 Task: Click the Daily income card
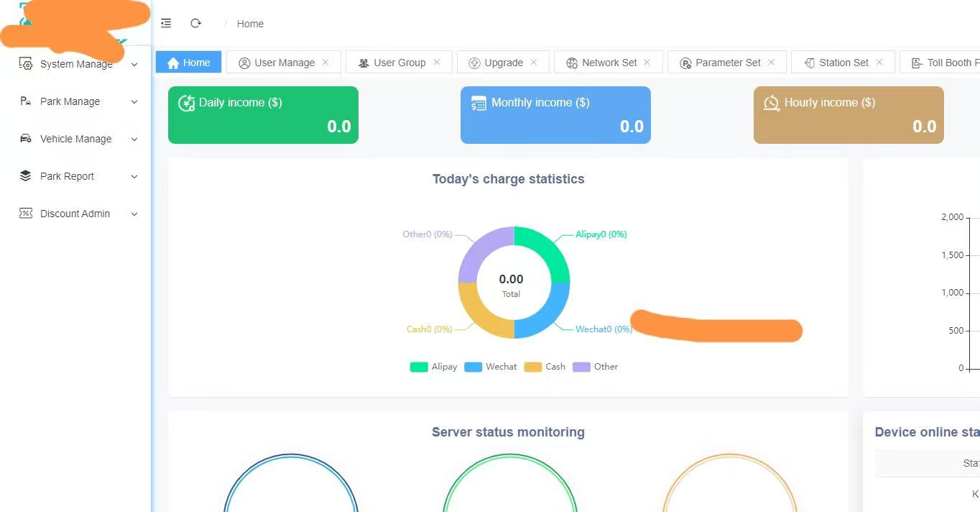(263, 115)
